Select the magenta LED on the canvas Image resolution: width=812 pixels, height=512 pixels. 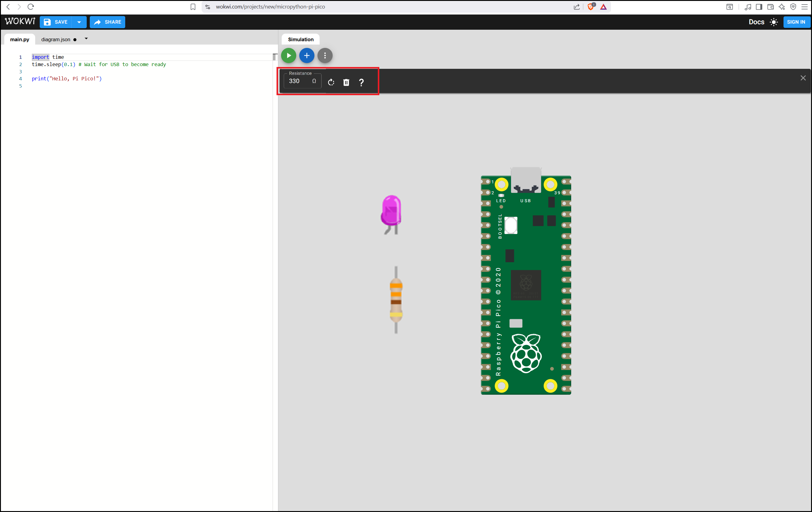tap(391, 214)
